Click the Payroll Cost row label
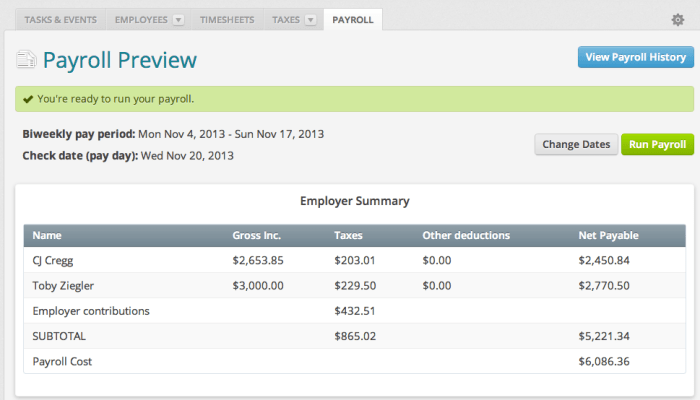 pos(62,362)
